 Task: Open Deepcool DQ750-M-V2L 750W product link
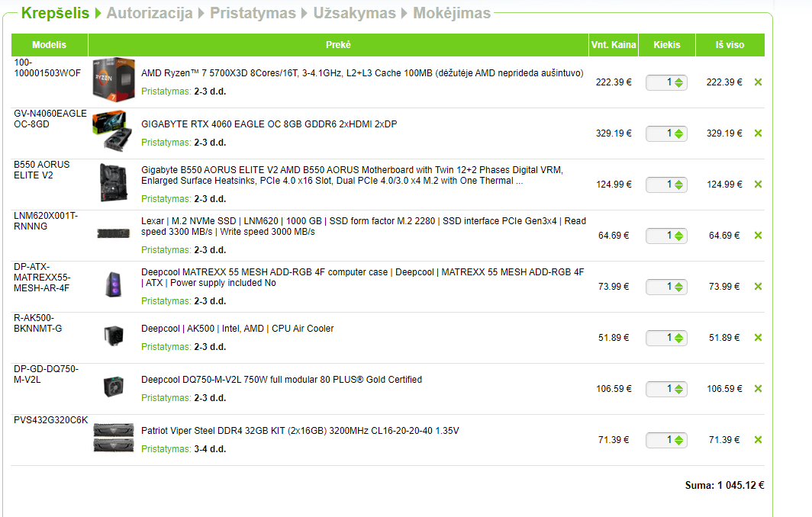click(x=282, y=380)
